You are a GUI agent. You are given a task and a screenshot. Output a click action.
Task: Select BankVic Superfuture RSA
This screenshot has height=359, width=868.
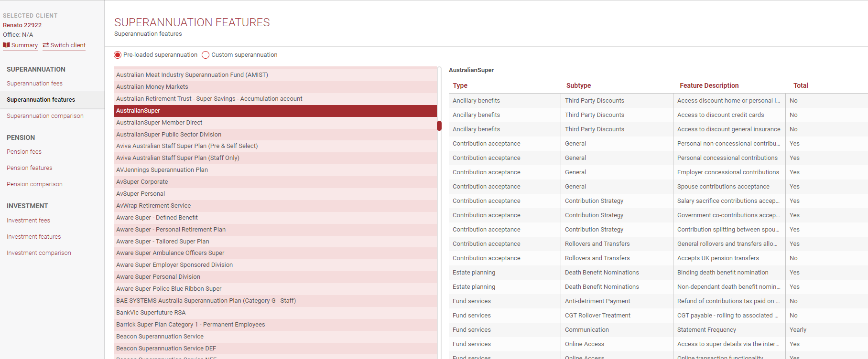[x=275, y=313]
